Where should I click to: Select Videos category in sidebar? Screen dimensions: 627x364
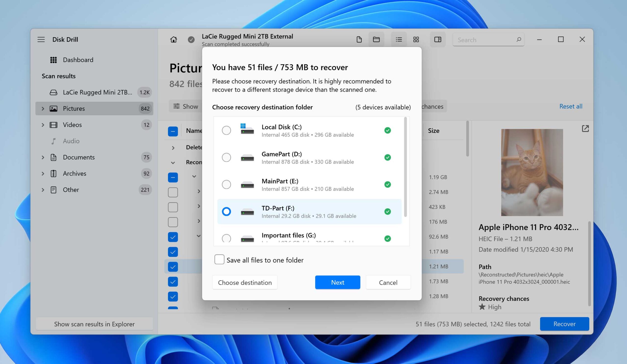click(x=94, y=125)
